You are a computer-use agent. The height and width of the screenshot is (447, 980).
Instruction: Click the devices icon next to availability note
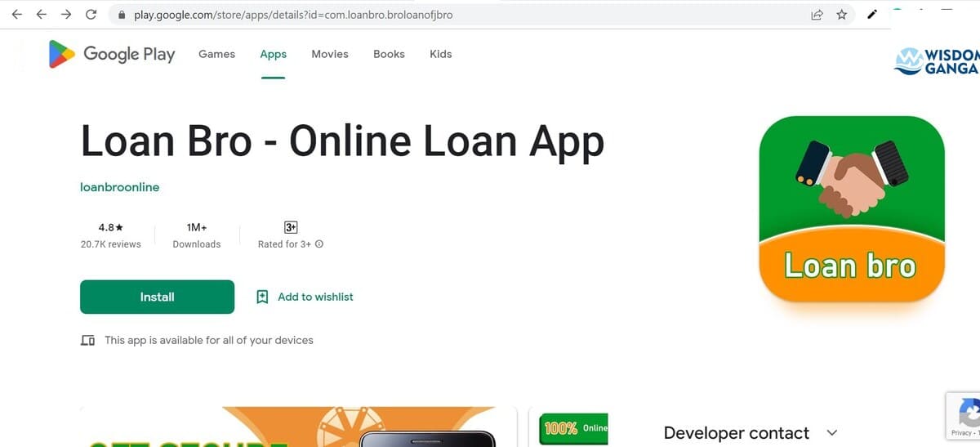87,340
